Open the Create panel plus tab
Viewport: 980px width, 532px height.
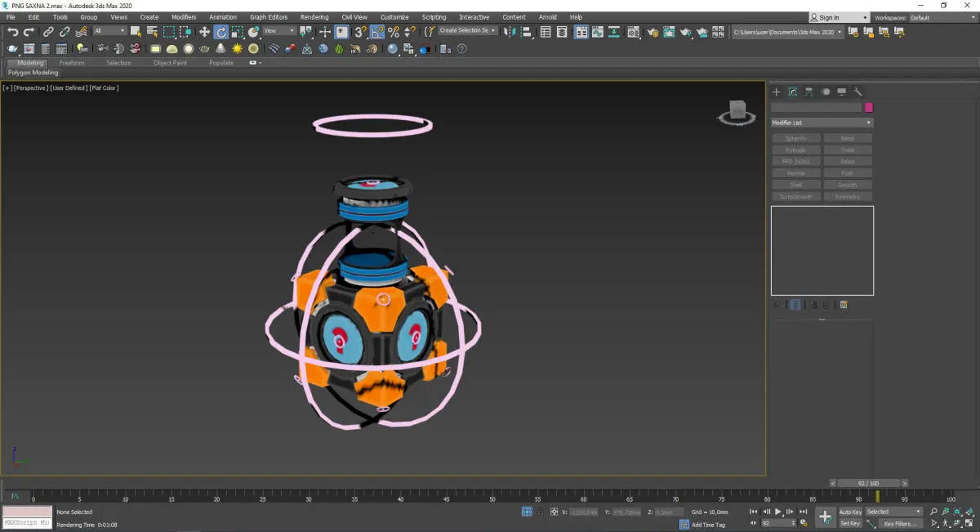point(777,92)
